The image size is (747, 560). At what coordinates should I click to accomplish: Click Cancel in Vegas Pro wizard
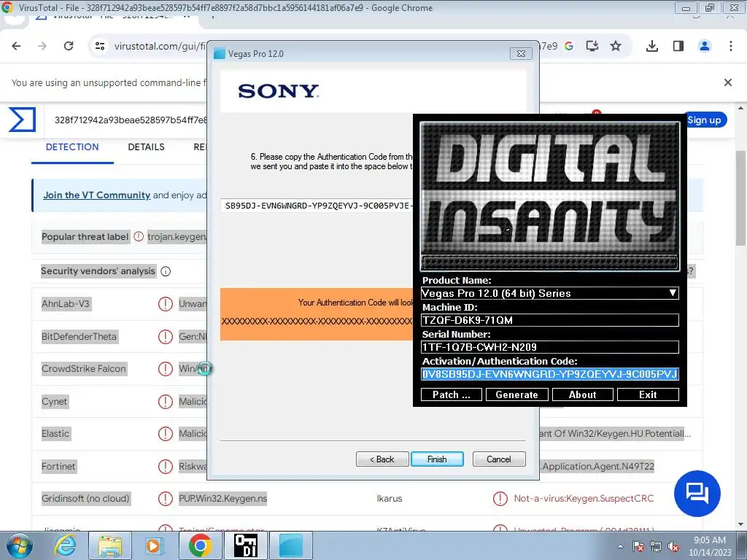499,459
